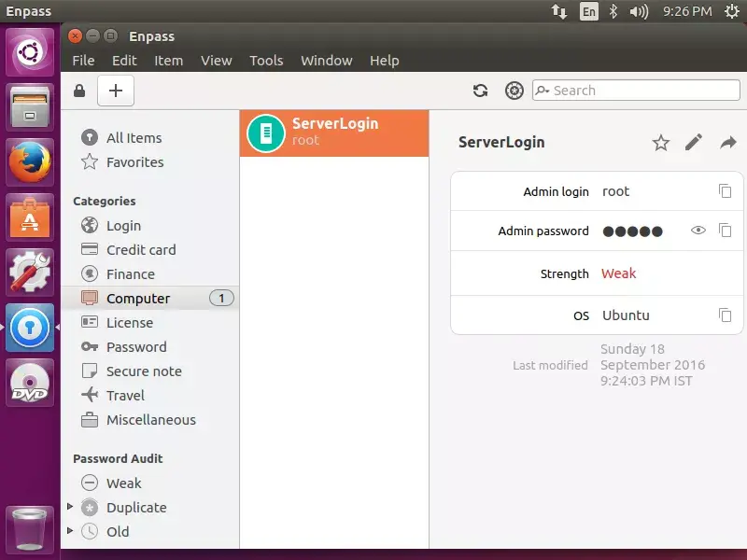Open Ubuntu Software Center launcher icon
The width and height of the screenshot is (747, 560).
point(30,217)
